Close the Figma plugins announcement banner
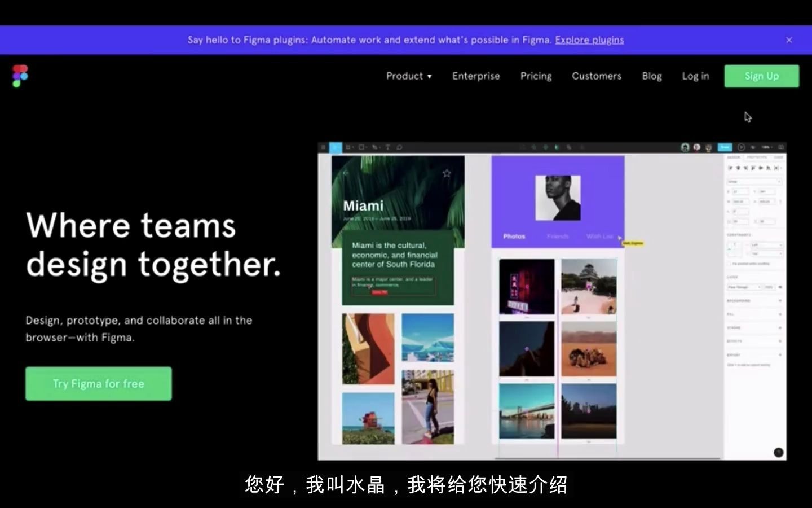812x508 pixels. pyautogui.click(x=789, y=40)
